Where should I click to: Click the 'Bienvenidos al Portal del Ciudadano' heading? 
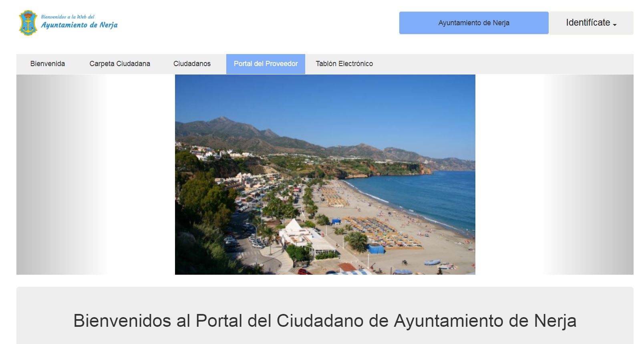pos(325,321)
